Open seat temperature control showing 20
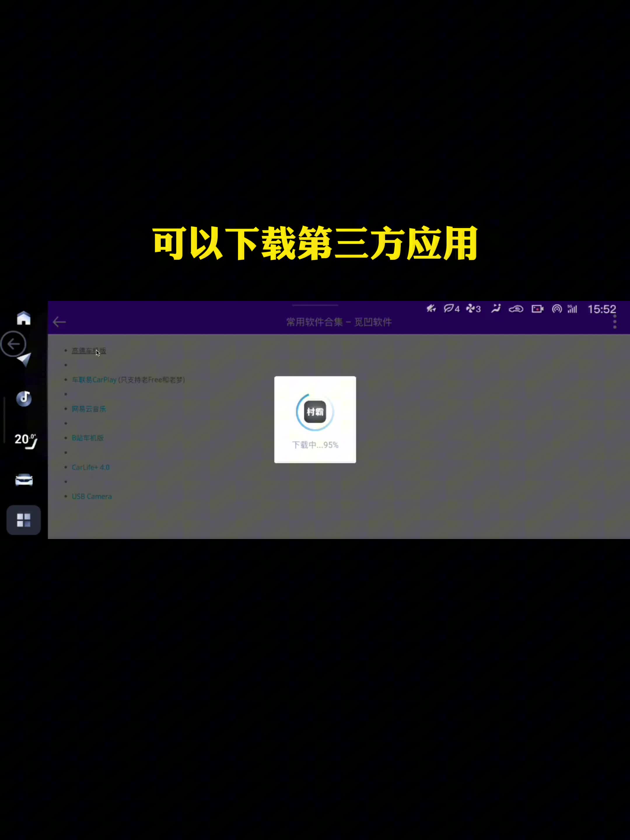The height and width of the screenshot is (840, 630). pyautogui.click(x=25, y=440)
